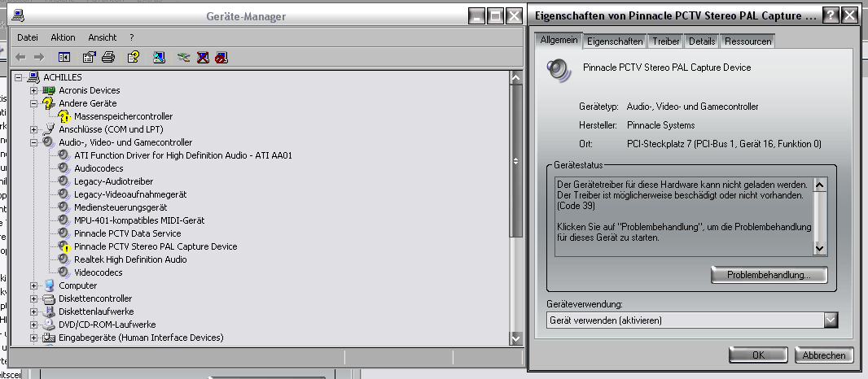Click the Massenspeichercontroller warning icon
The height and width of the screenshot is (379, 868).
pyautogui.click(x=64, y=116)
